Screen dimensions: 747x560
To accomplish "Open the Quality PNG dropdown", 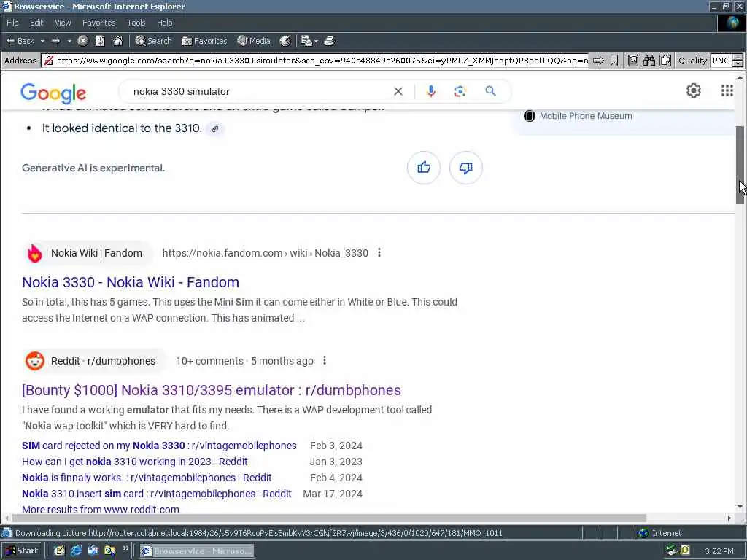I will [726, 61].
